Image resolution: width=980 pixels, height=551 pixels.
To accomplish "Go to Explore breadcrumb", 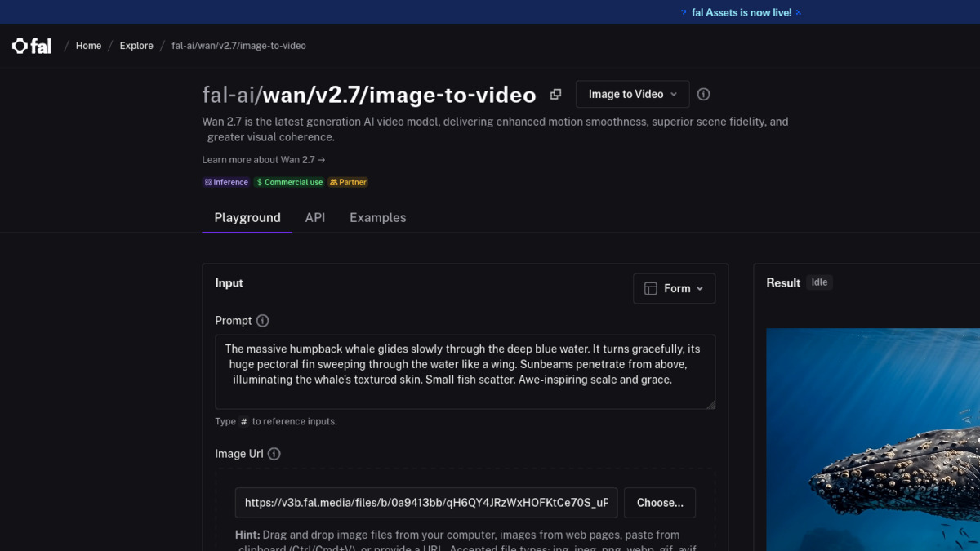I will (x=136, y=46).
